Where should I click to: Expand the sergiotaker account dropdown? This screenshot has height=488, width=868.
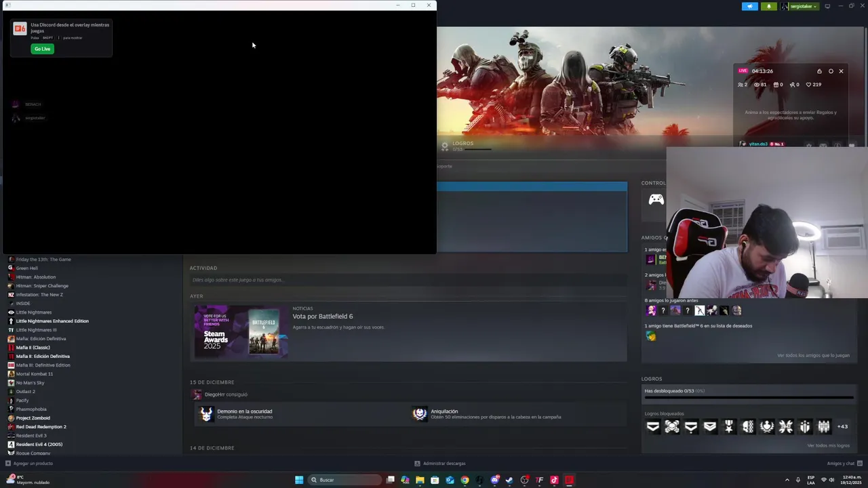(x=800, y=6)
